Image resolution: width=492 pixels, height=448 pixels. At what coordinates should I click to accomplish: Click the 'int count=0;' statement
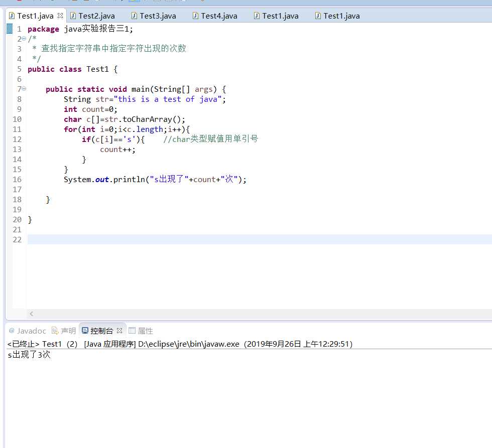pos(90,109)
